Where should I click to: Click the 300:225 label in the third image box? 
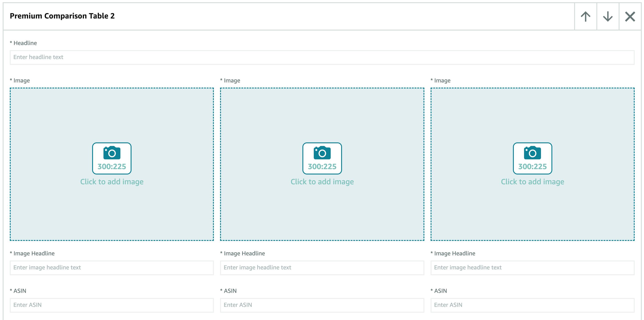[x=532, y=166]
